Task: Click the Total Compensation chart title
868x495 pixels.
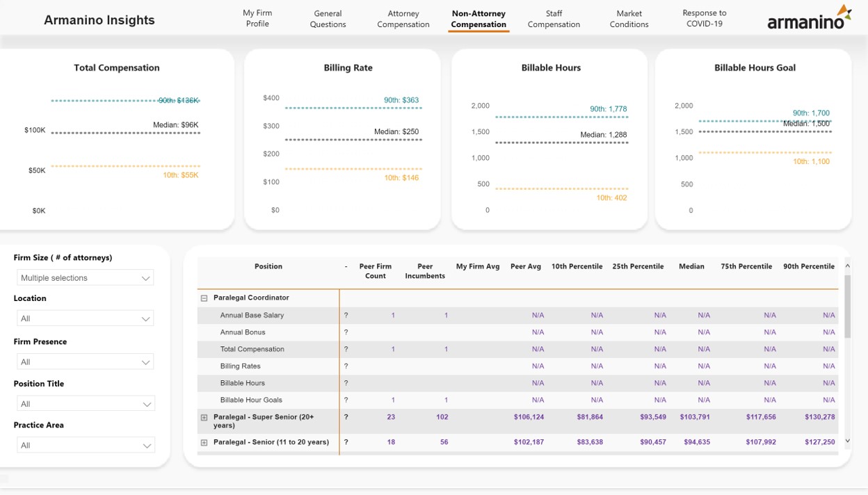Action: pos(117,67)
